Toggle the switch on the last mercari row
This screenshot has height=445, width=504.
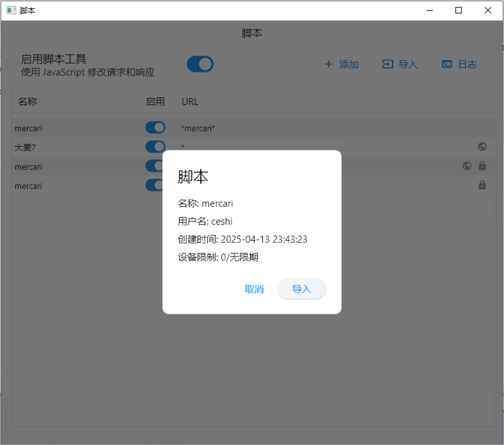point(154,185)
